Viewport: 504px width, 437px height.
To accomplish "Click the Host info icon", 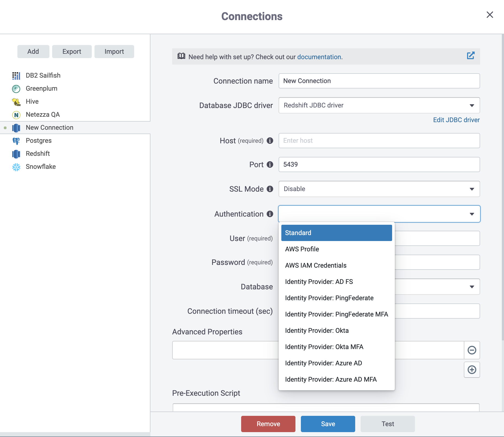I will (270, 141).
